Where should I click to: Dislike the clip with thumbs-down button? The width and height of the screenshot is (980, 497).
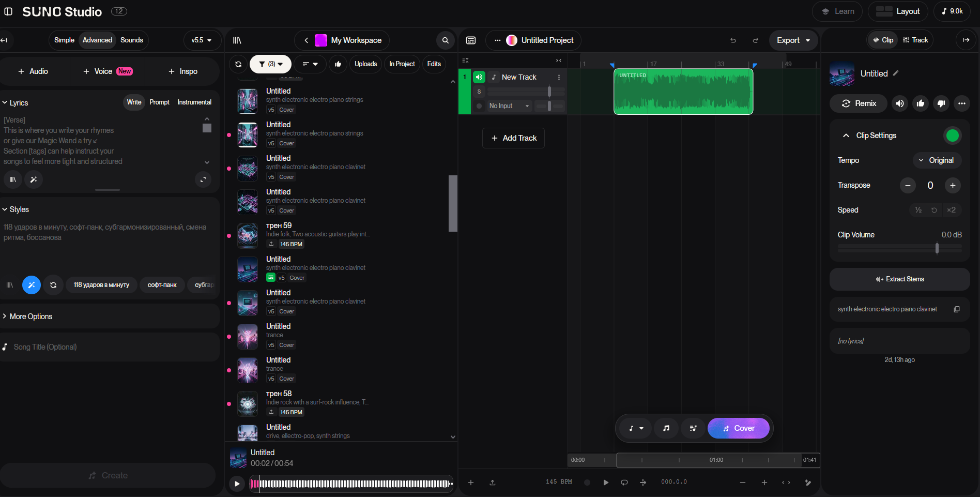coord(941,103)
